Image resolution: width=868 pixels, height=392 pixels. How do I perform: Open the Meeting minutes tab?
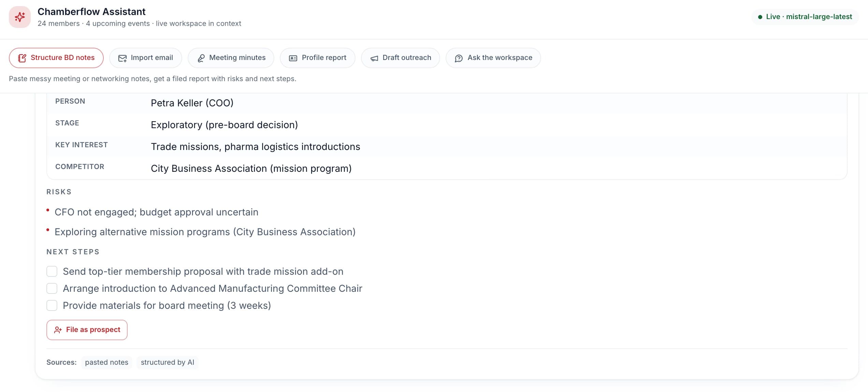click(x=231, y=58)
